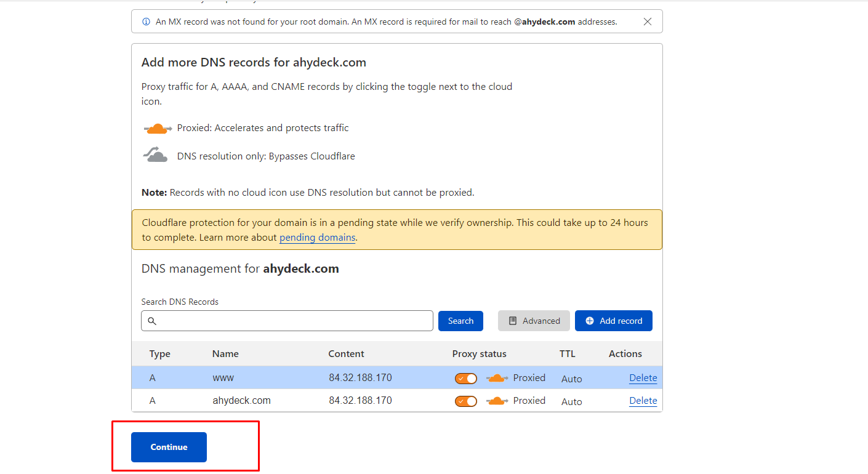Image resolution: width=868 pixels, height=474 pixels.
Task: Click the info icon in MX record notice
Action: [146, 22]
